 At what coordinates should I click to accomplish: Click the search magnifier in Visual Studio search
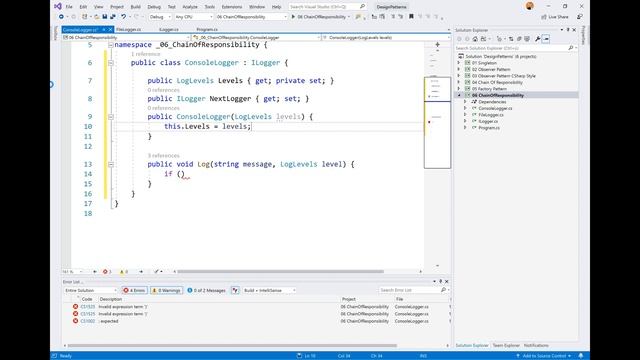[362, 7]
